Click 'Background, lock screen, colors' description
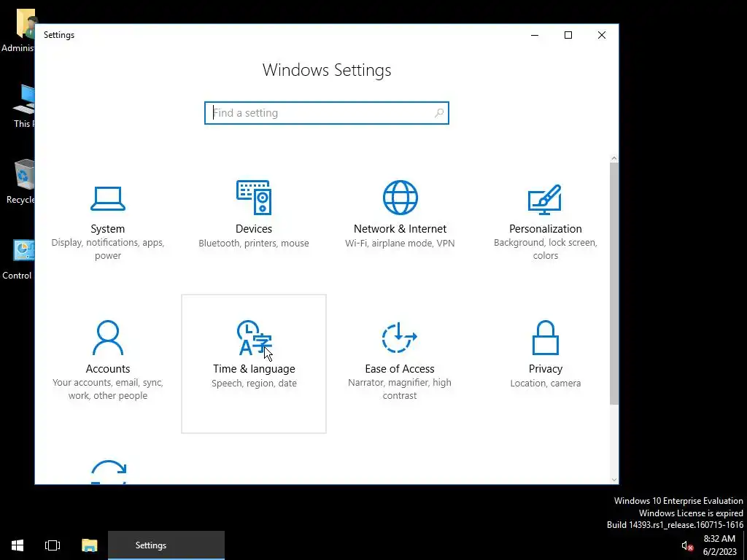 click(x=546, y=249)
